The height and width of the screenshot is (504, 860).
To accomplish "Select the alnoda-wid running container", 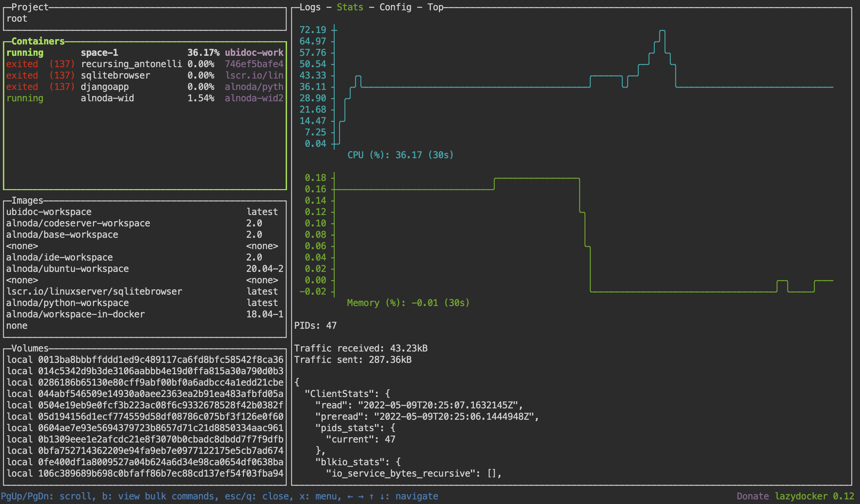I will coord(107,98).
